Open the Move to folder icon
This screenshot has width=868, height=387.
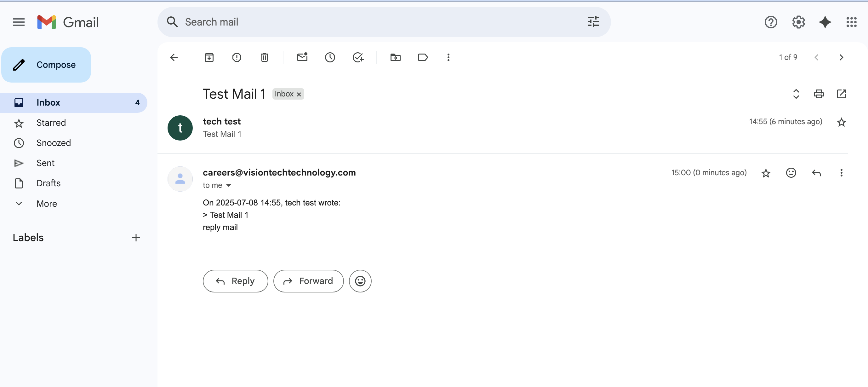(x=395, y=57)
